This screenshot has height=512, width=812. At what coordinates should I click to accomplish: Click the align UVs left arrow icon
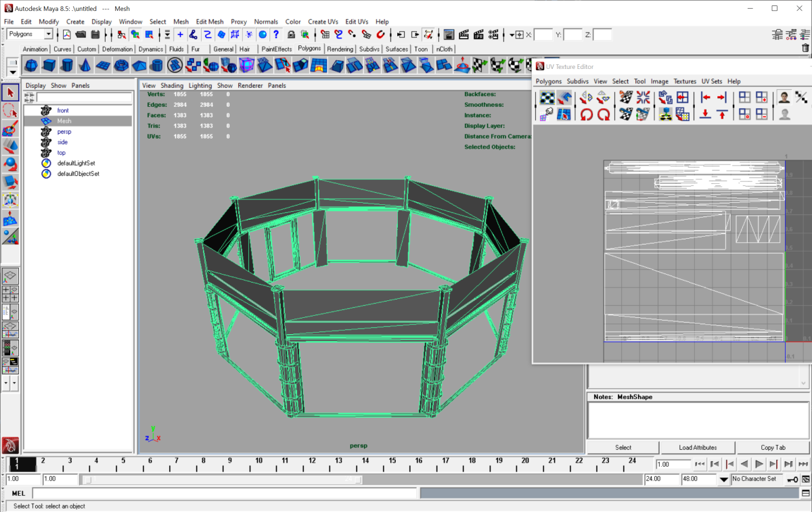[705, 97]
